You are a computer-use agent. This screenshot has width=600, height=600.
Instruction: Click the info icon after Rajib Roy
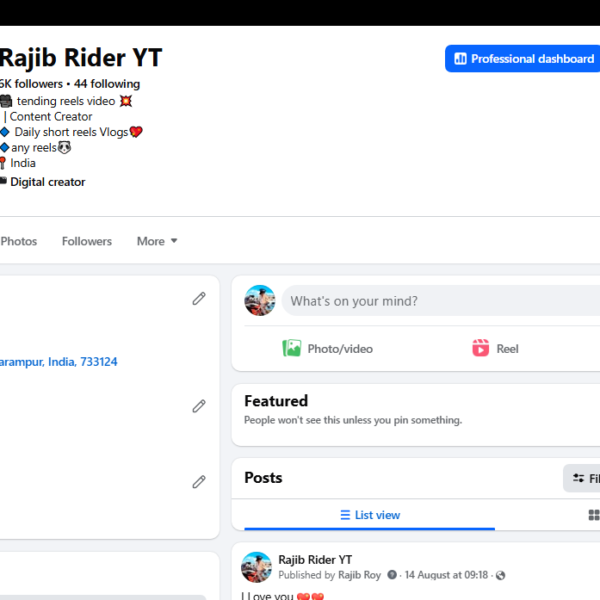pyautogui.click(x=392, y=575)
